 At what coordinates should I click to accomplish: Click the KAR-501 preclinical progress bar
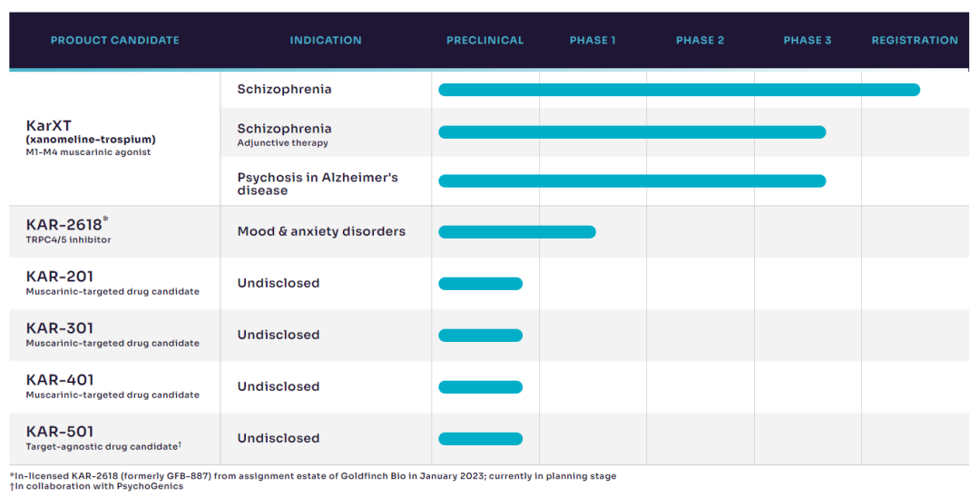click(x=480, y=439)
